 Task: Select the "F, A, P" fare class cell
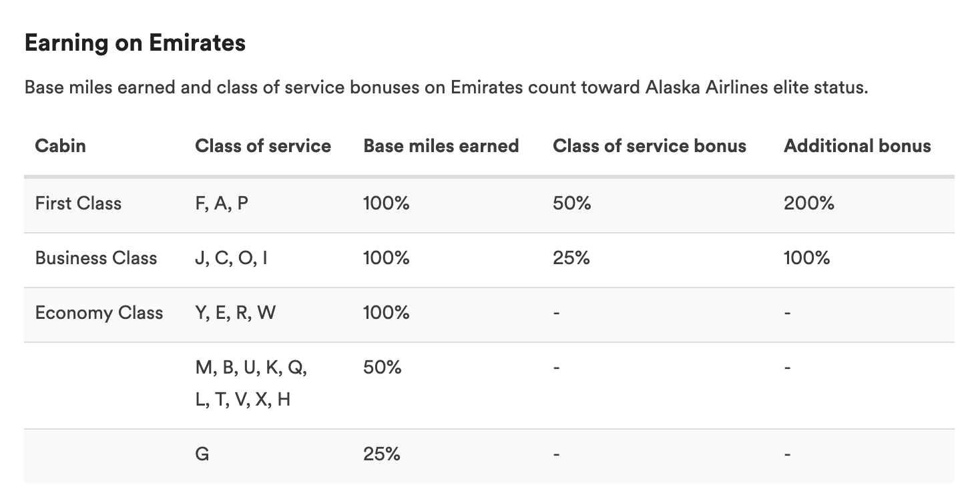221,203
